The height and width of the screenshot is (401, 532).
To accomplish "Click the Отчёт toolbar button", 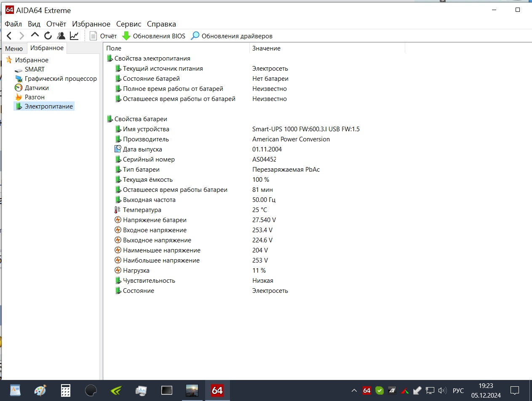I will (x=103, y=36).
